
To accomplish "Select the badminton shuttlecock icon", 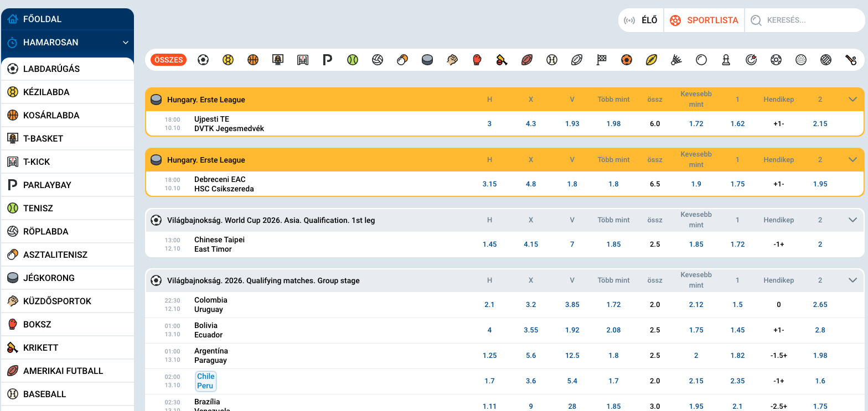I will click(676, 60).
